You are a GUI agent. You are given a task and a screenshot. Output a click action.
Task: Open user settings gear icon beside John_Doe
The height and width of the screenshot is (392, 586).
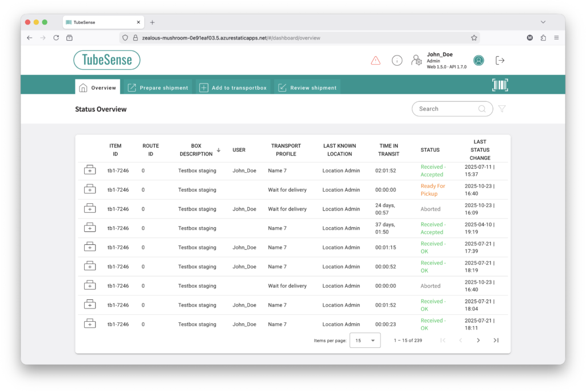(x=417, y=61)
